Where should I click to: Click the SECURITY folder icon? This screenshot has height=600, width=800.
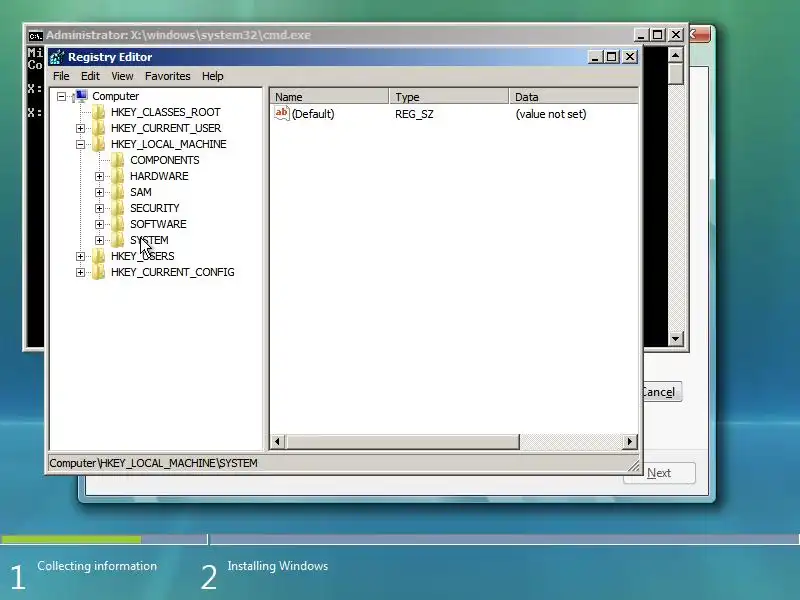click(117, 208)
